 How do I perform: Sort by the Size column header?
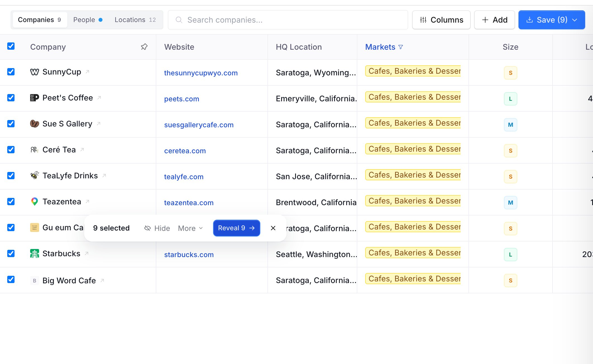pyautogui.click(x=511, y=47)
